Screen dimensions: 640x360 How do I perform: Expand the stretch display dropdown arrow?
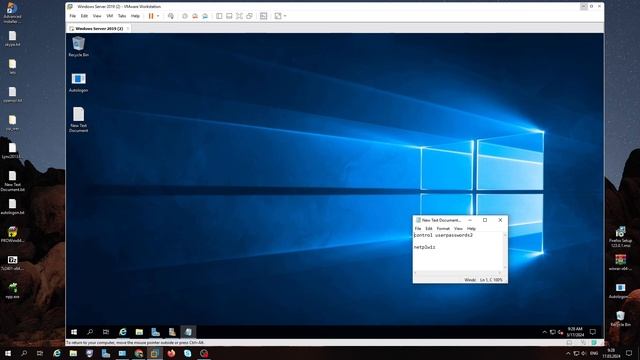coord(285,16)
